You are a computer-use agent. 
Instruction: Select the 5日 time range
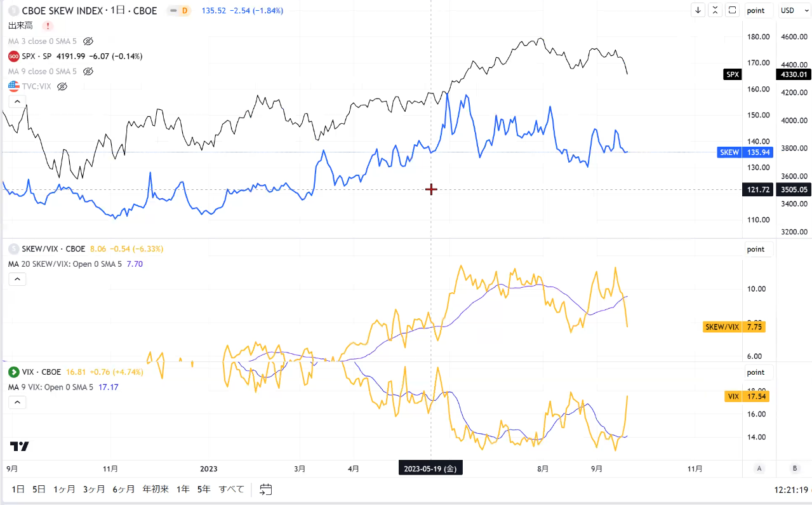tap(39, 489)
